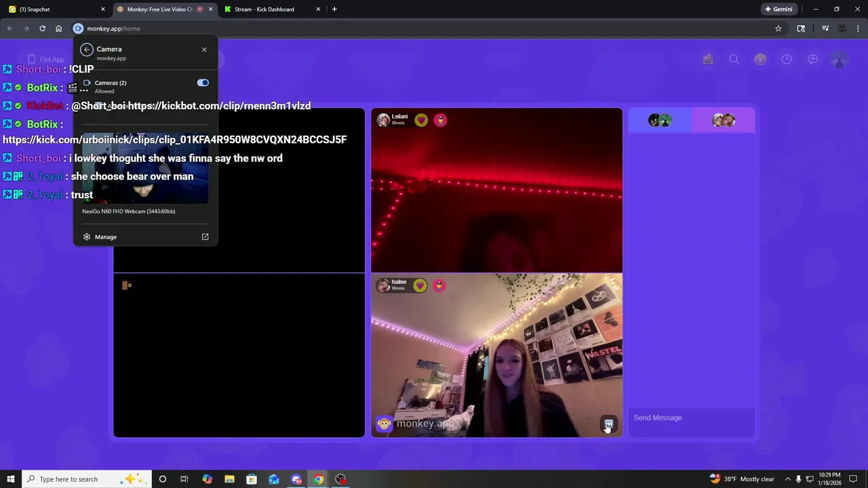868x488 pixels.
Task: Open Task View in the taskbar
Action: click(x=184, y=479)
